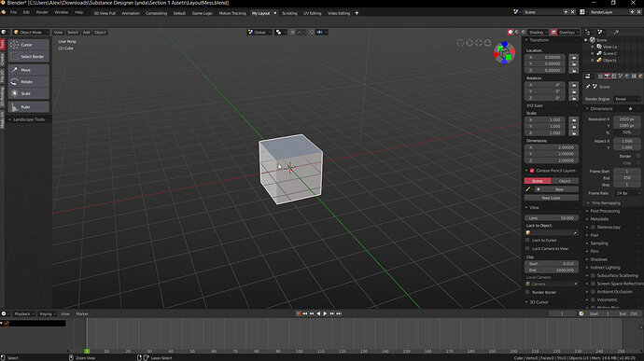Open the properties editor type icon
644x361 pixels.
(x=588, y=76)
